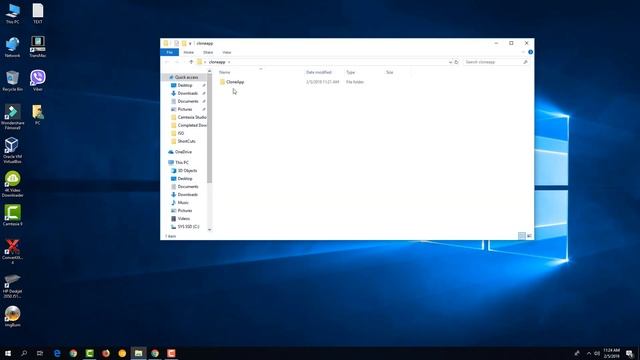This screenshot has height=360, width=640.
Task: Open the ShortCuts folder in the sidebar
Action: [x=186, y=141]
